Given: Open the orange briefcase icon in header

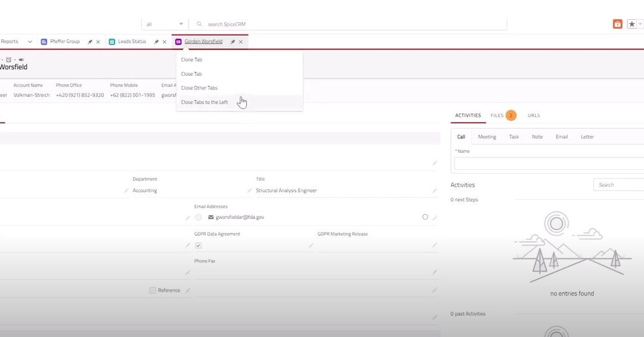Looking at the screenshot, I should tap(617, 24).
